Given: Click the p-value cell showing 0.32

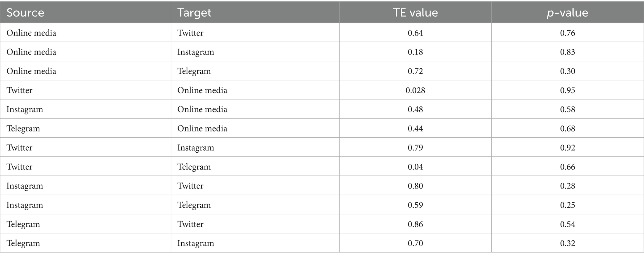Looking at the screenshot, I should coord(567,243).
